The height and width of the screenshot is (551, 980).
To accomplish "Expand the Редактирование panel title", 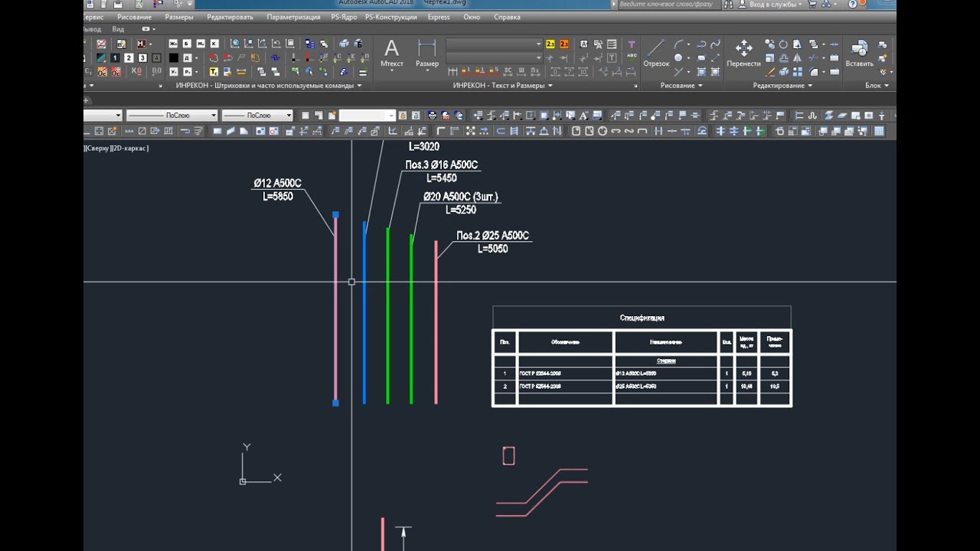I will click(782, 86).
